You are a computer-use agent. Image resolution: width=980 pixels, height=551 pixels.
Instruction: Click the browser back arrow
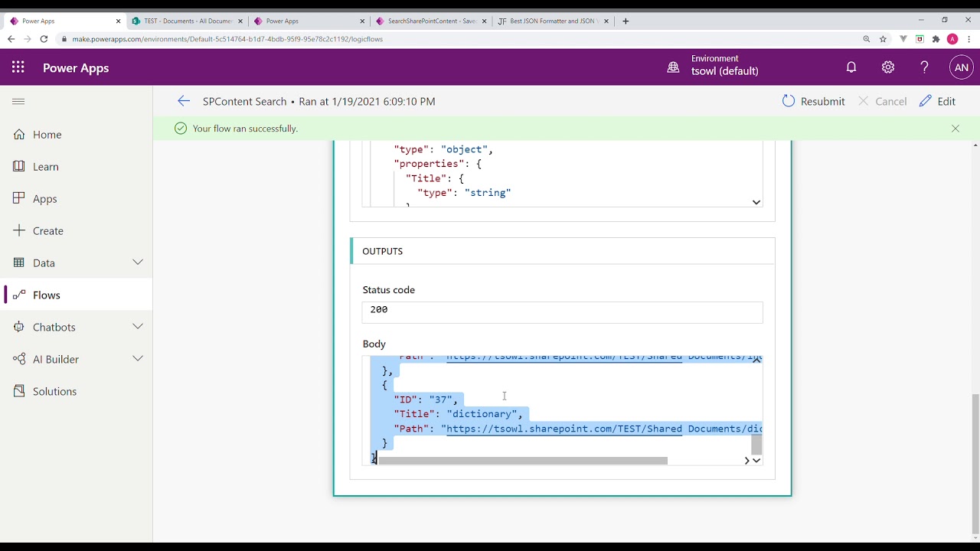coord(11,39)
